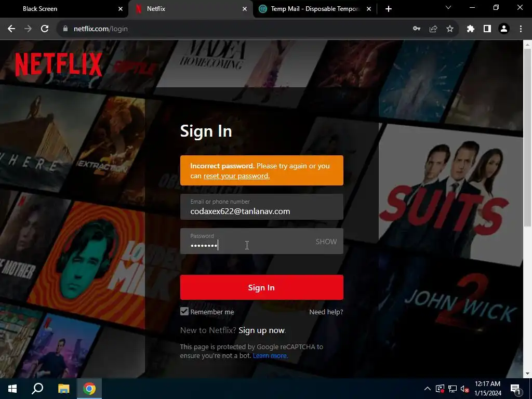Open Chrome three-dot menu
The height and width of the screenshot is (399, 532).
coord(521,29)
